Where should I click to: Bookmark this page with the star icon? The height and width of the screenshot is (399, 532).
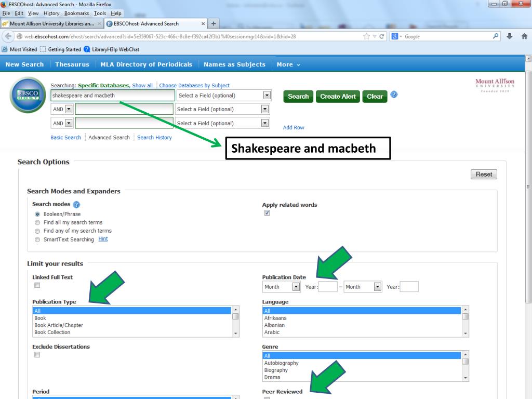coord(366,36)
